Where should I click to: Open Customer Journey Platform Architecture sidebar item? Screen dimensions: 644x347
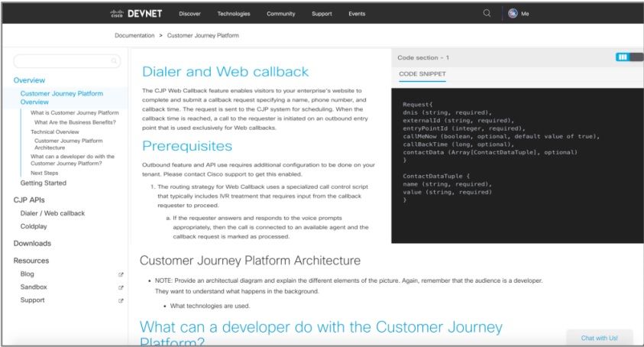click(x=69, y=144)
